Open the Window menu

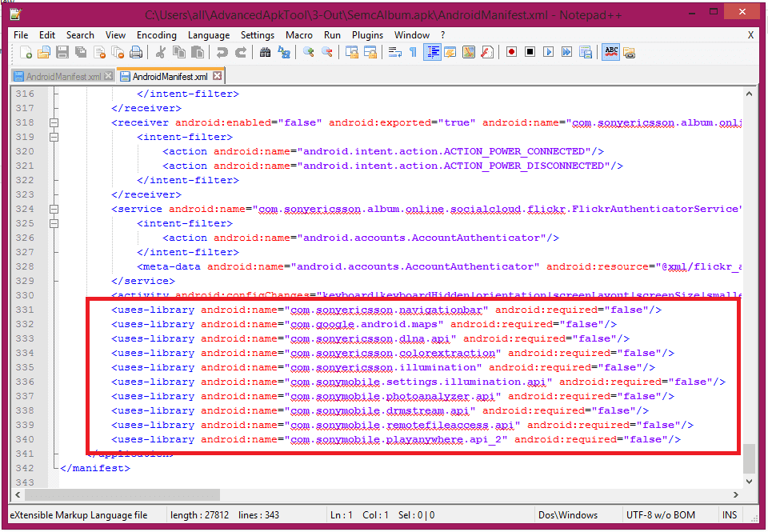(412, 34)
